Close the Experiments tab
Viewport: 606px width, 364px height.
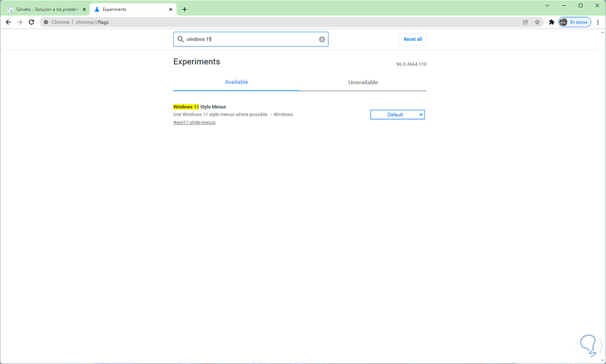171,9
